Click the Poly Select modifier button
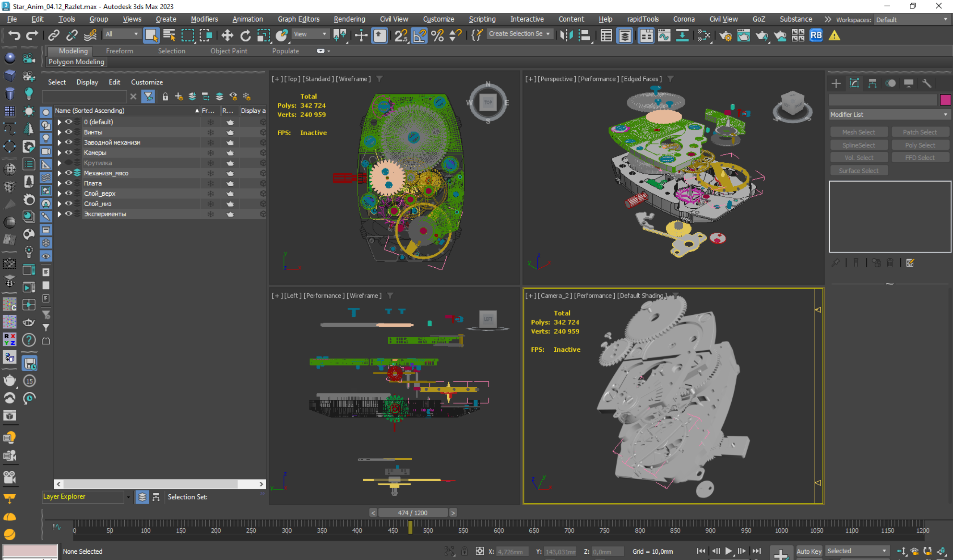 click(920, 145)
